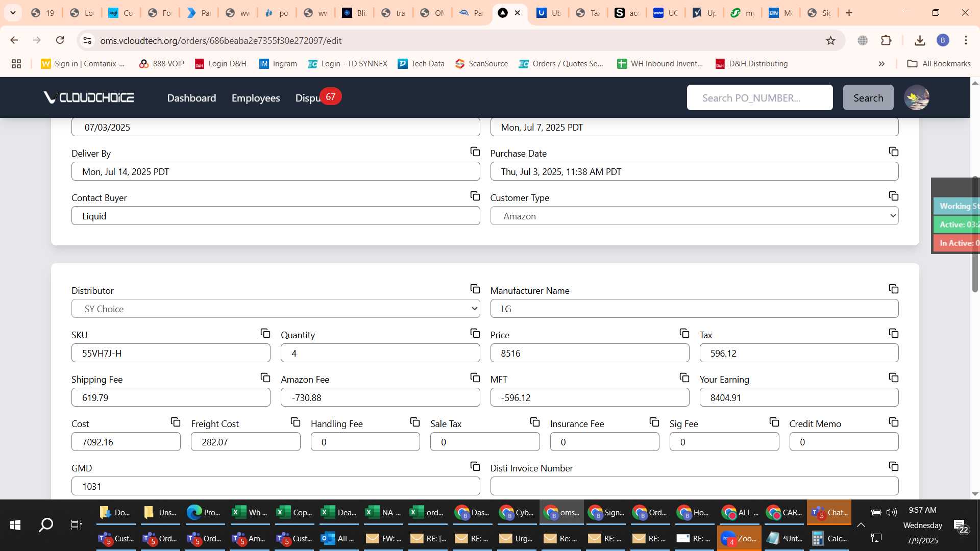This screenshot has width=980, height=551.
Task: Click the SKU input showing 55VH7J-H
Action: [x=171, y=353]
